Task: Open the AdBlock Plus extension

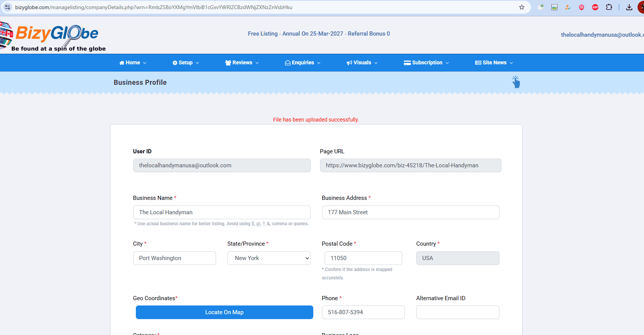Action: coord(595,7)
